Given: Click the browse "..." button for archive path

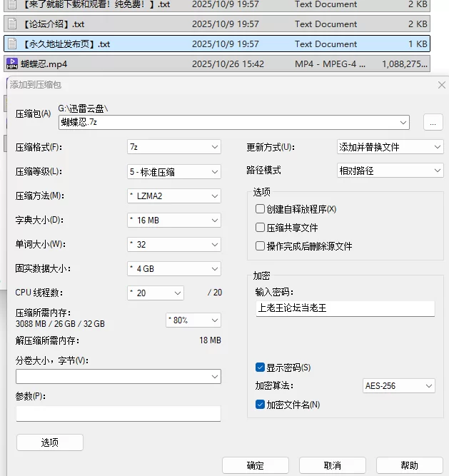Looking at the screenshot, I should tap(433, 123).
